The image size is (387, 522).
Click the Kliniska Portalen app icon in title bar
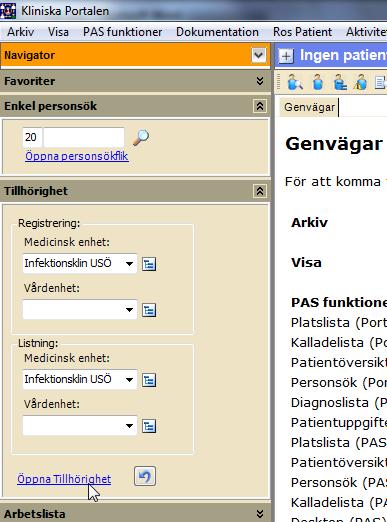click(x=8, y=11)
